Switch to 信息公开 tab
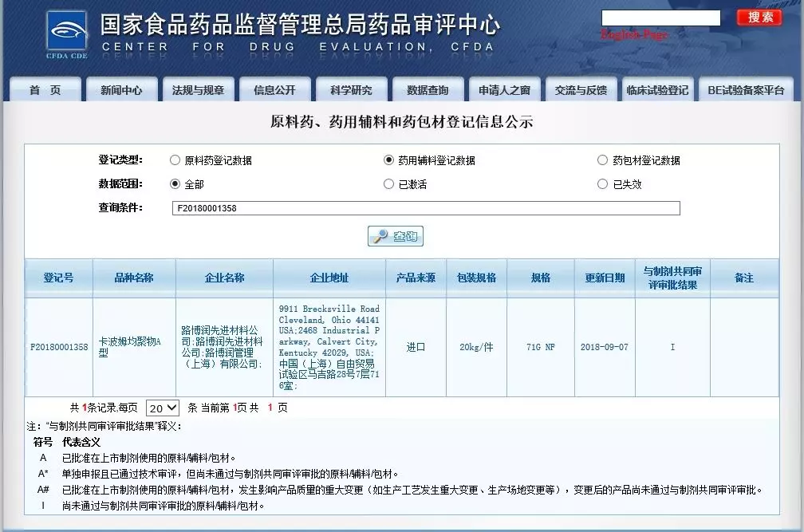Image resolution: width=804 pixels, height=532 pixels. (275, 89)
